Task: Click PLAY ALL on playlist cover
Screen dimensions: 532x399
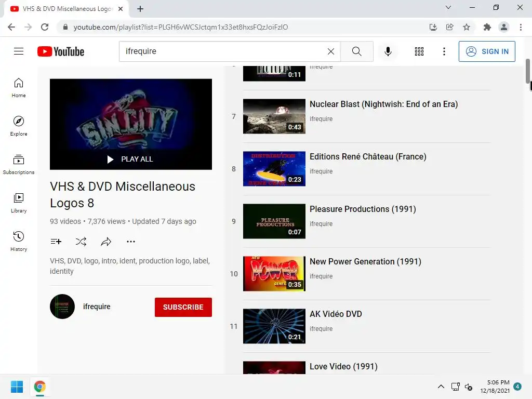Action: [130, 159]
